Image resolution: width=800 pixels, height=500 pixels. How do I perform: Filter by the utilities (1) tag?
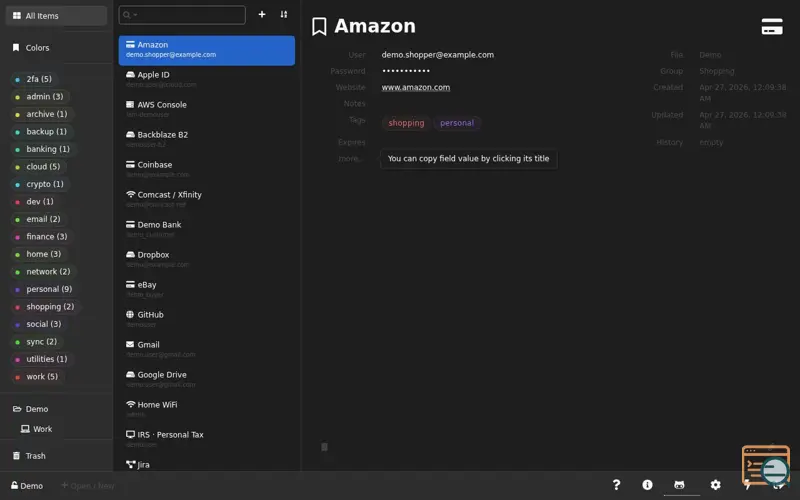[42, 359]
